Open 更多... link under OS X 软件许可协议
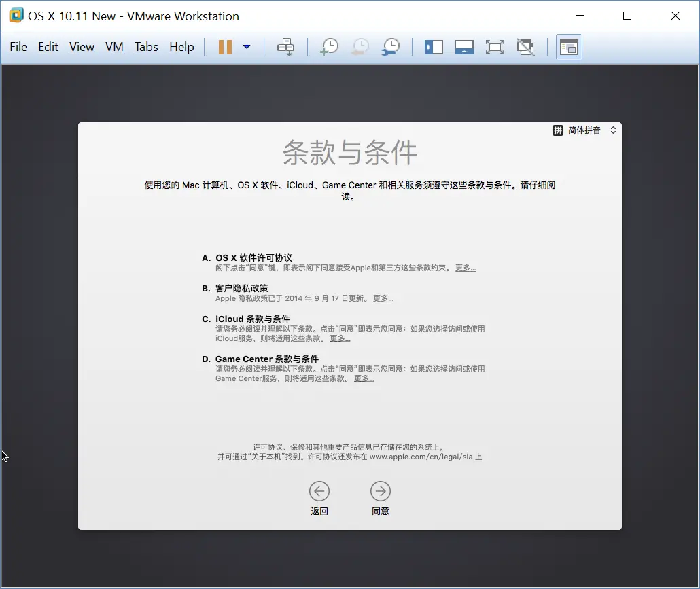 [464, 268]
